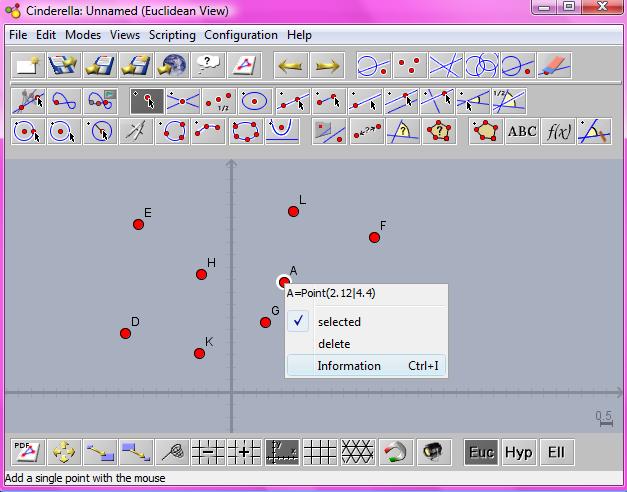Toggle the 'selected' checkmark in context menu
The height and width of the screenshot is (492, 627).
click(x=339, y=322)
